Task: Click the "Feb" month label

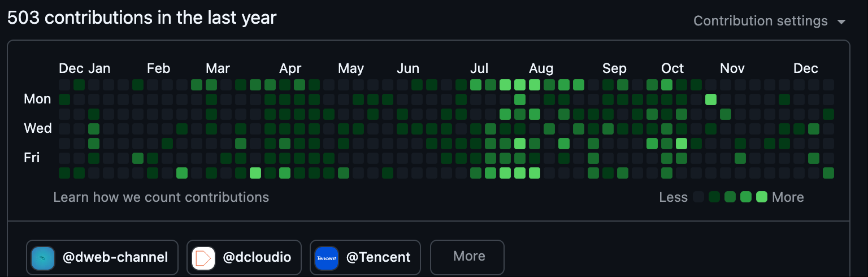Action: 158,69
